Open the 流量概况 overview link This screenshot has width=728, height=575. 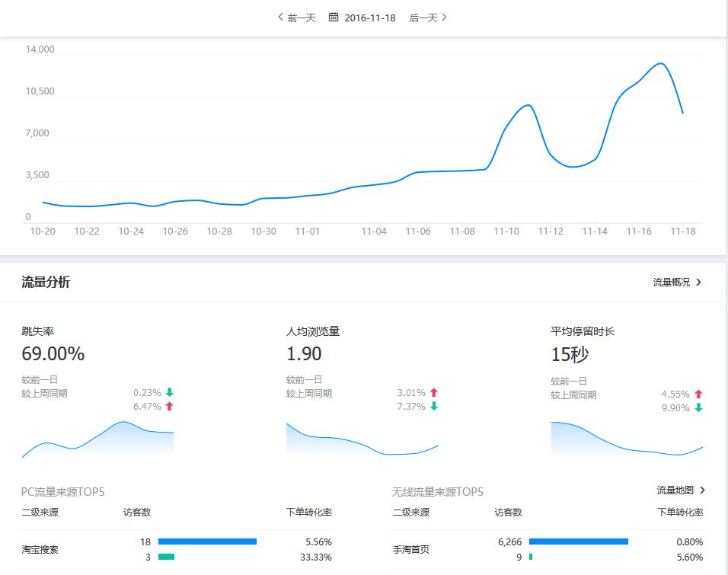676,282
